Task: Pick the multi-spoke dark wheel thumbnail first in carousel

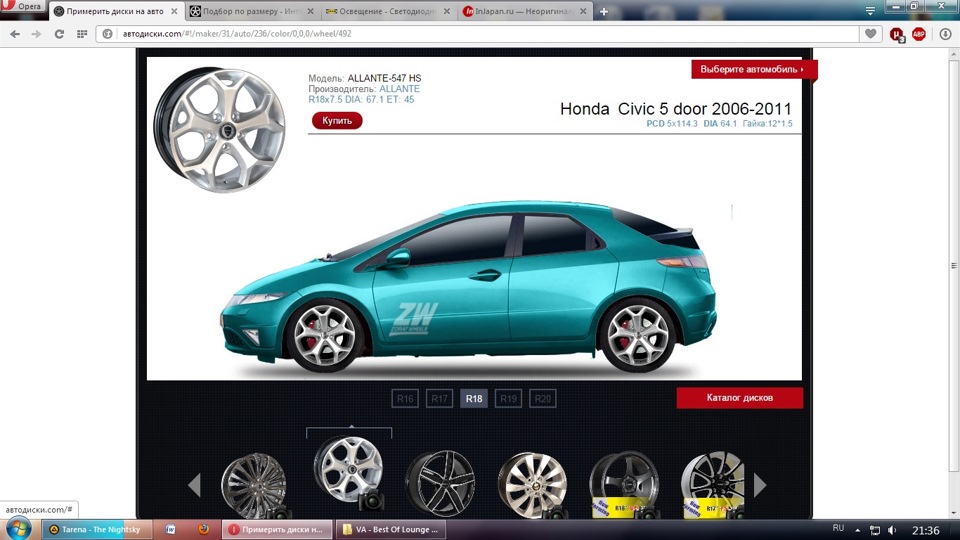Action: pyautogui.click(x=254, y=486)
